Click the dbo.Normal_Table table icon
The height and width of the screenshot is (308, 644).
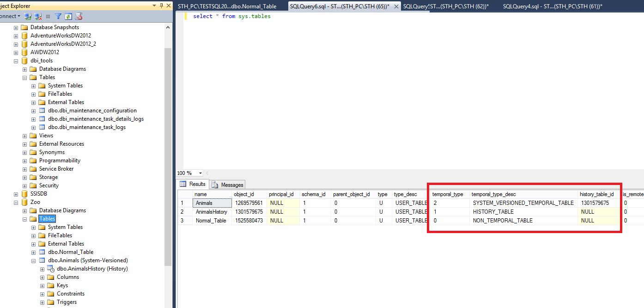[42, 252]
